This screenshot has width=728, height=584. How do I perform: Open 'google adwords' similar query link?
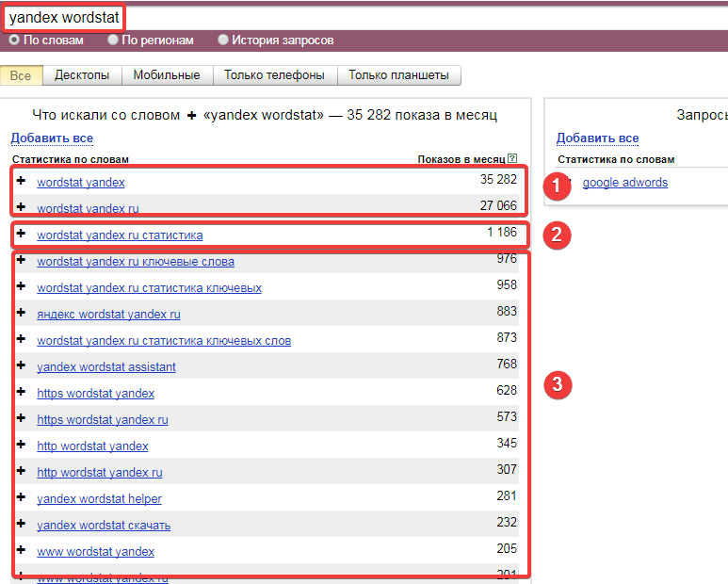[x=625, y=183]
